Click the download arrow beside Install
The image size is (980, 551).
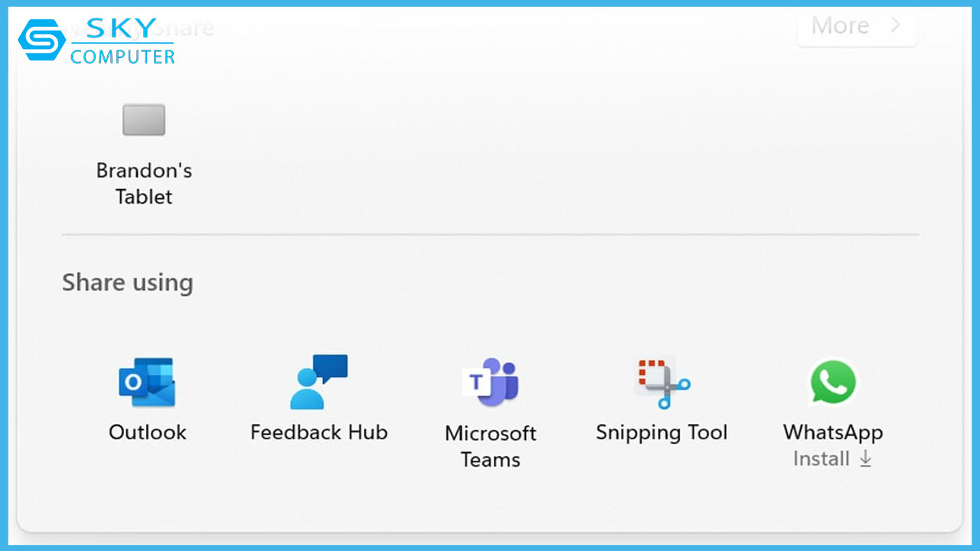point(865,459)
